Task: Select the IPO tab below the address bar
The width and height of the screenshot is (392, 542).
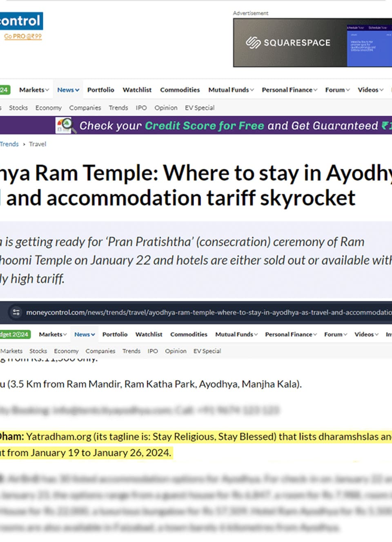Action: coord(153,351)
